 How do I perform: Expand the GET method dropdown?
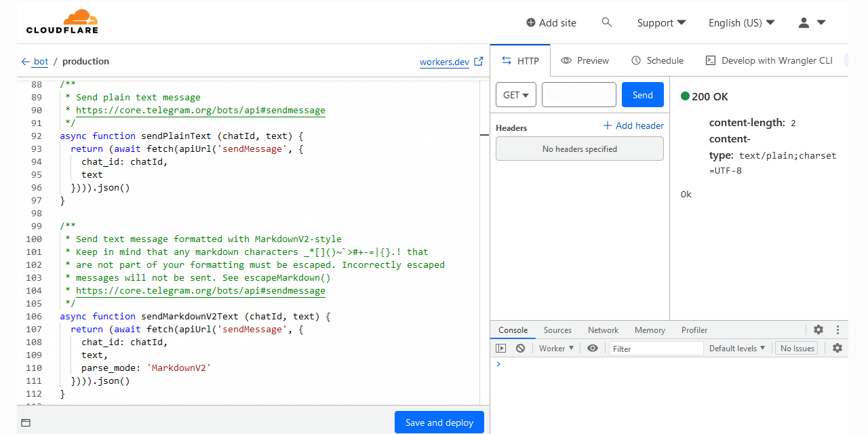point(516,95)
